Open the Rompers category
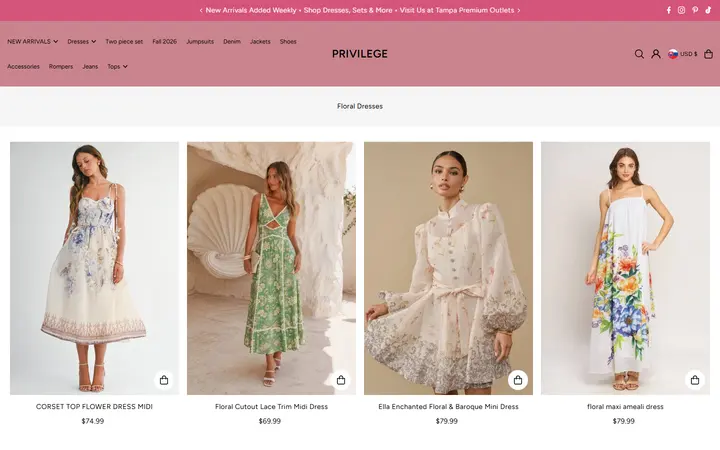The width and height of the screenshot is (720, 450). click(61, 67)
